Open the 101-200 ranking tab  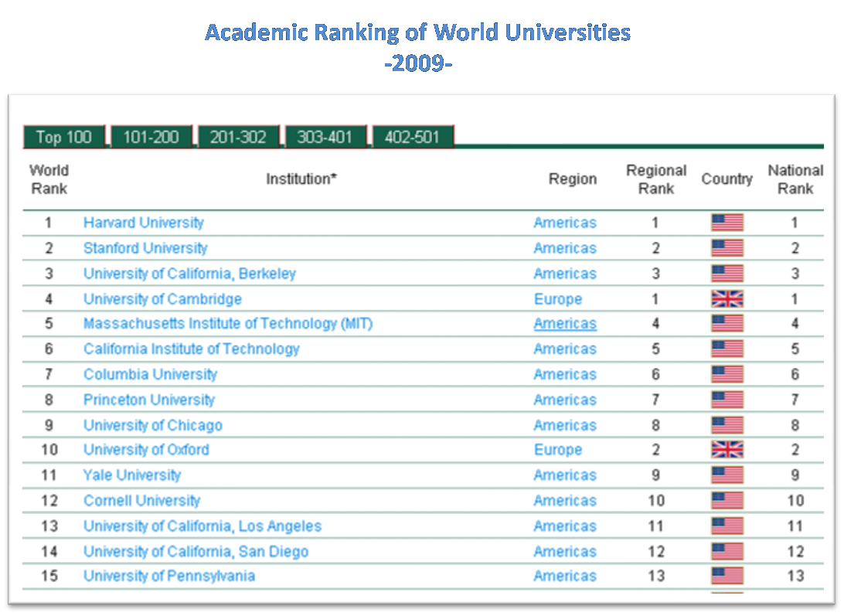[x=151, y=137]
